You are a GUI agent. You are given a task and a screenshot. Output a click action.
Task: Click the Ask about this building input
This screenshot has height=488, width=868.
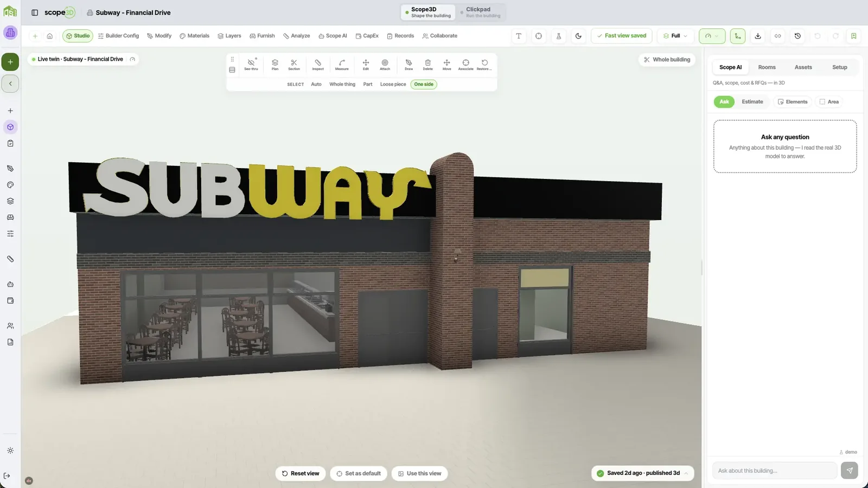coord(775,471)
